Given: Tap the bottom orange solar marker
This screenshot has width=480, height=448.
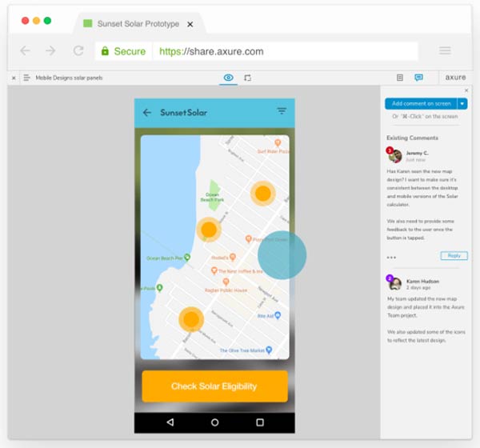Looking at the screenshot, I should 191,319.
